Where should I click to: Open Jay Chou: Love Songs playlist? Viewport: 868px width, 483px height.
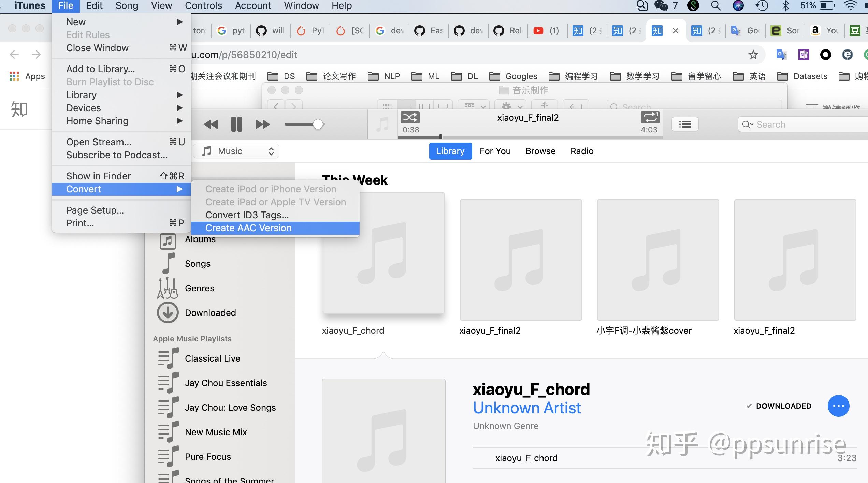coord(230,408)
